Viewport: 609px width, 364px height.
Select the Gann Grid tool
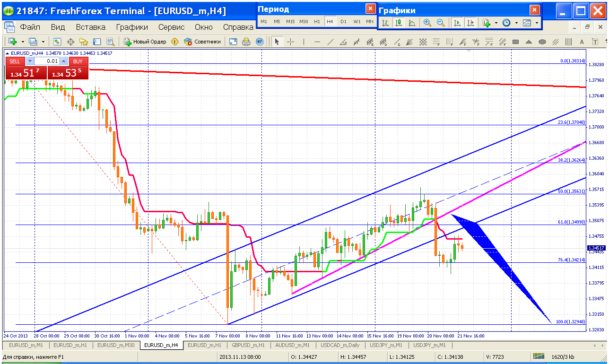click(423, 42)
